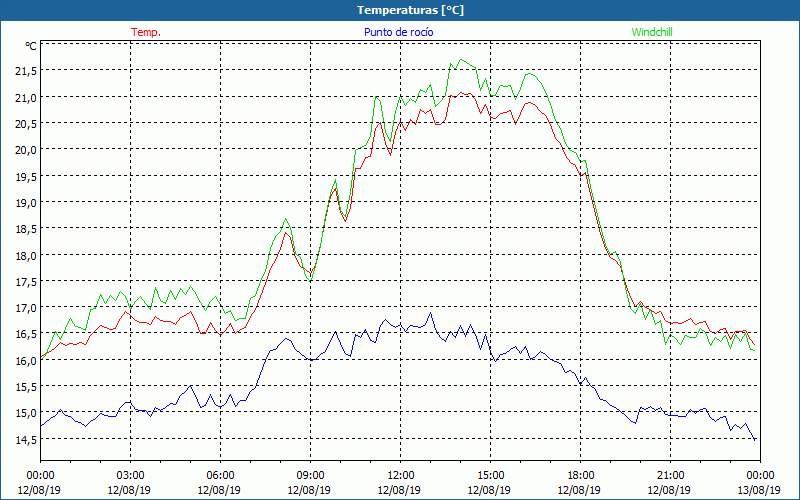The image size is (800, 500).
Task: Click the 17,5 y-axis value
Action: [x=25, y=282]
